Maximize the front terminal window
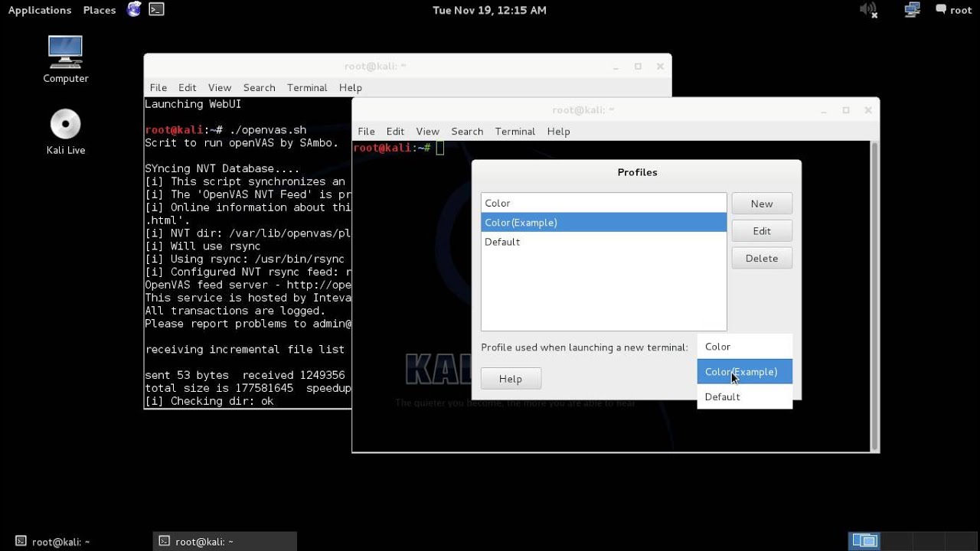 (x=846, y=110)
